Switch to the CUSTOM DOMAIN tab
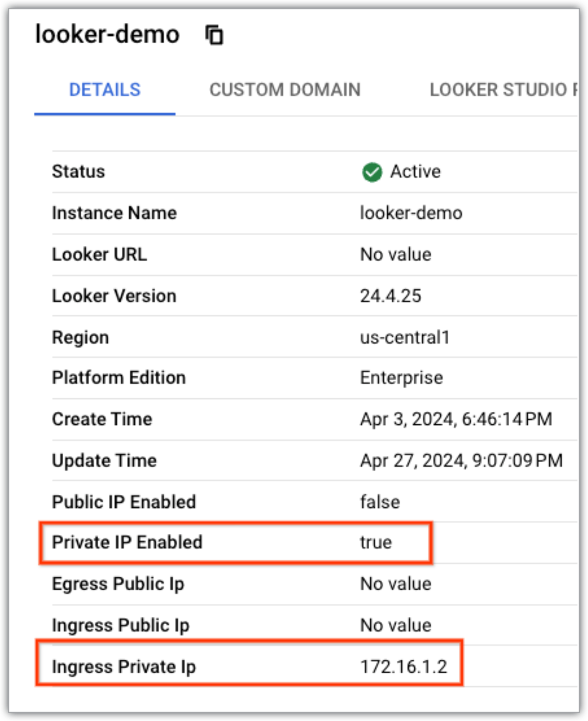 click(284, 89)
